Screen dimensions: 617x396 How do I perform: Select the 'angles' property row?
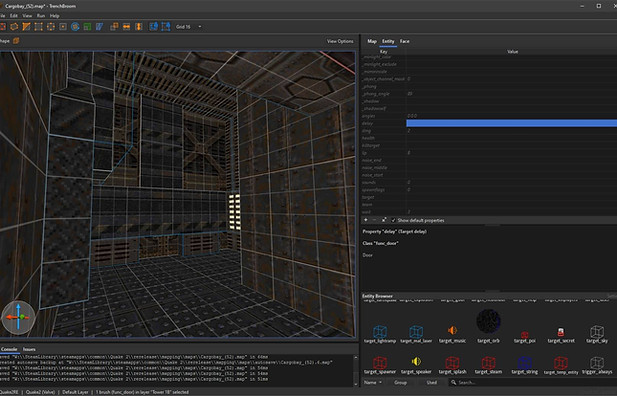pyautogui.click(x=489, y=116)
